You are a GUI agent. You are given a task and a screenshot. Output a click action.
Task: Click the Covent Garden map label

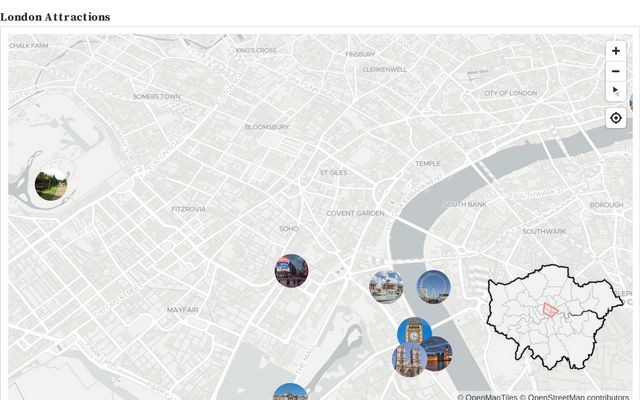(355, 213)
